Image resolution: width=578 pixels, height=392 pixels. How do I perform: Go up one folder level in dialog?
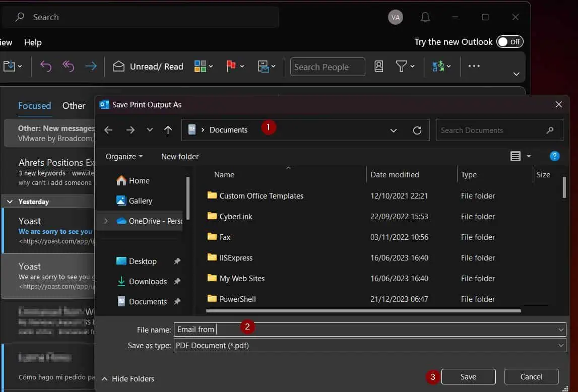pyautogui.click(x=168, y=130)
